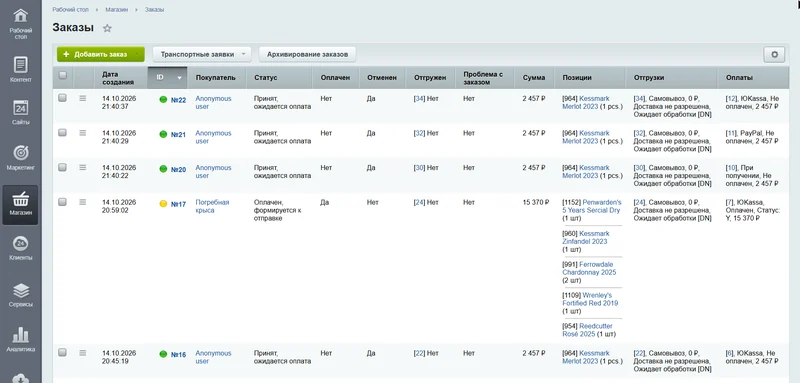Open row actions menu for order №20

click(x=83, y=167)
